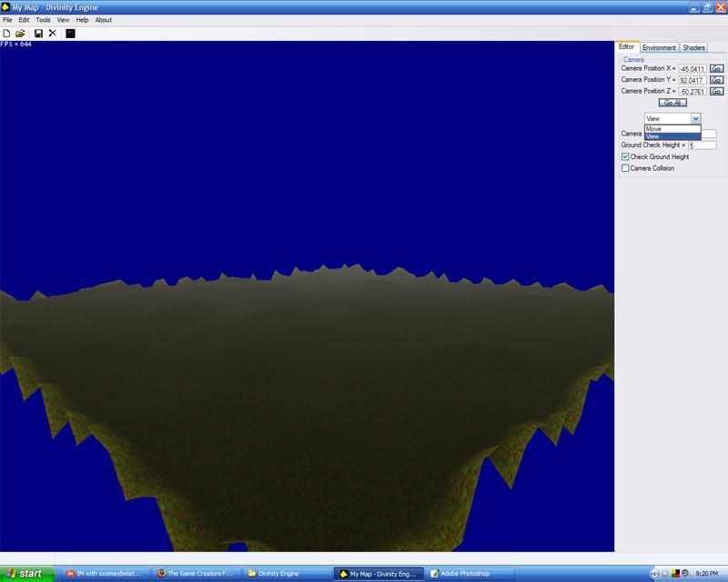
Task: Switch to The Game Creators Firefox window
Action: (196, 574)
